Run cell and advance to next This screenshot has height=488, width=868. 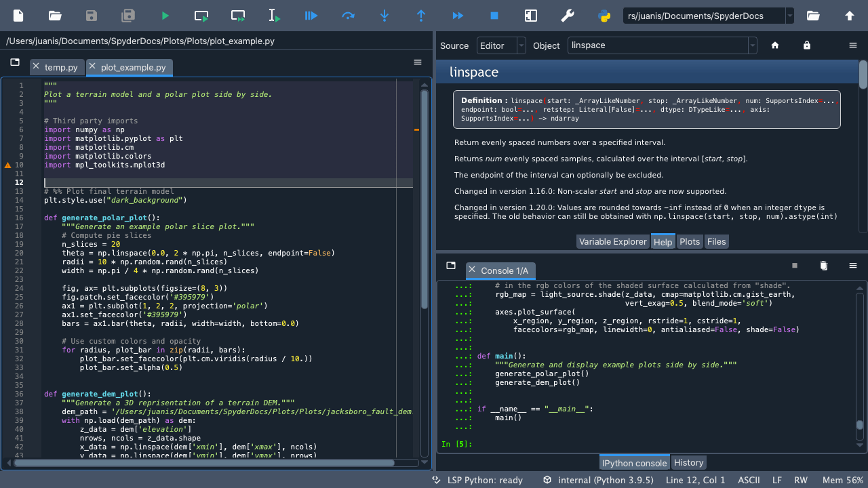(238, 16)
